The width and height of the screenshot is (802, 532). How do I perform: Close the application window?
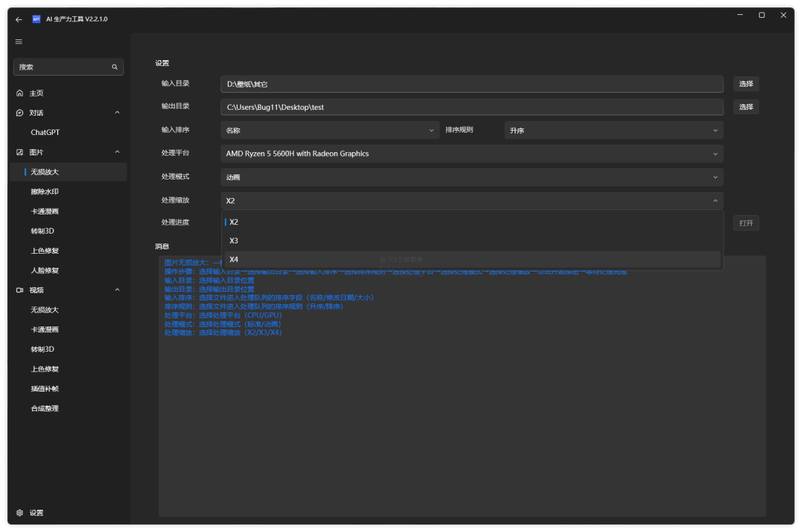click(x=783, y=16)
